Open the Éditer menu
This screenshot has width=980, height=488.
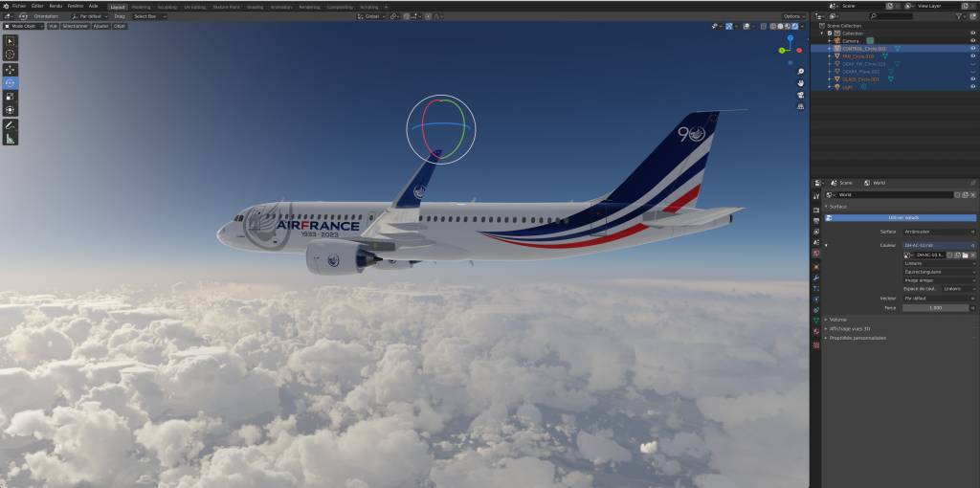coord(37,6)
